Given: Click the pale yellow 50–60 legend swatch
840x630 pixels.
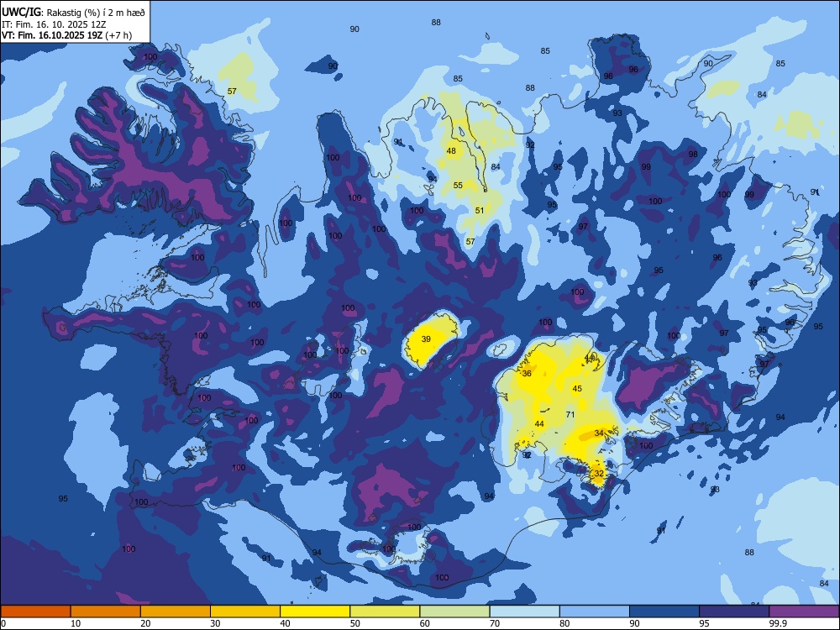Looking at the screenshot, I should 385,612.
